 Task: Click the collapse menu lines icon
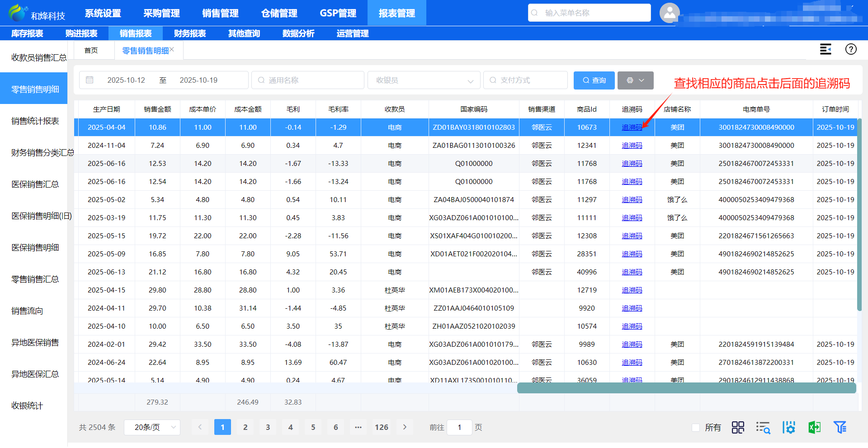pos(826,49)
